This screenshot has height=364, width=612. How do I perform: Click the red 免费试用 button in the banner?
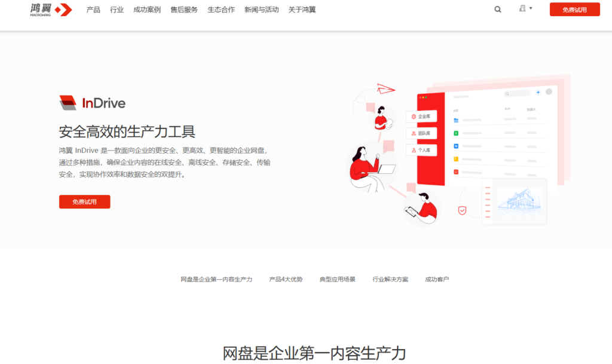click(x=84, y=201)
